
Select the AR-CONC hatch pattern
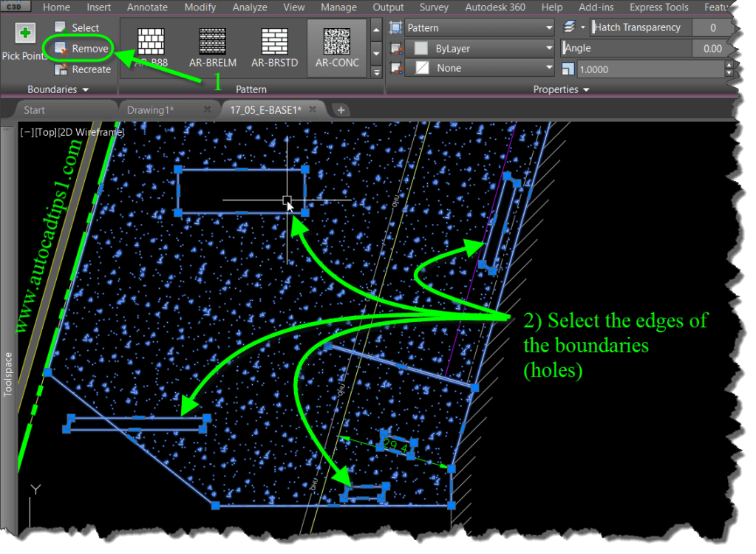336,46
